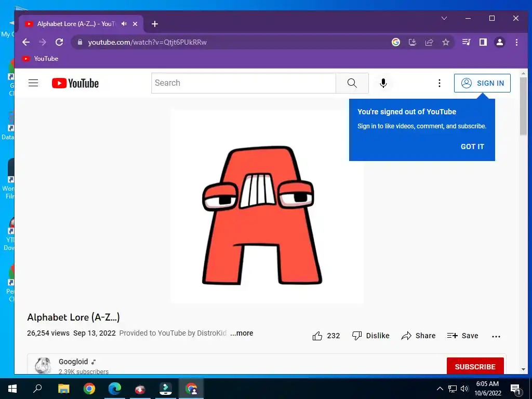Reload the YouTube page
The image size is (532, 399).
coord(59,42)
